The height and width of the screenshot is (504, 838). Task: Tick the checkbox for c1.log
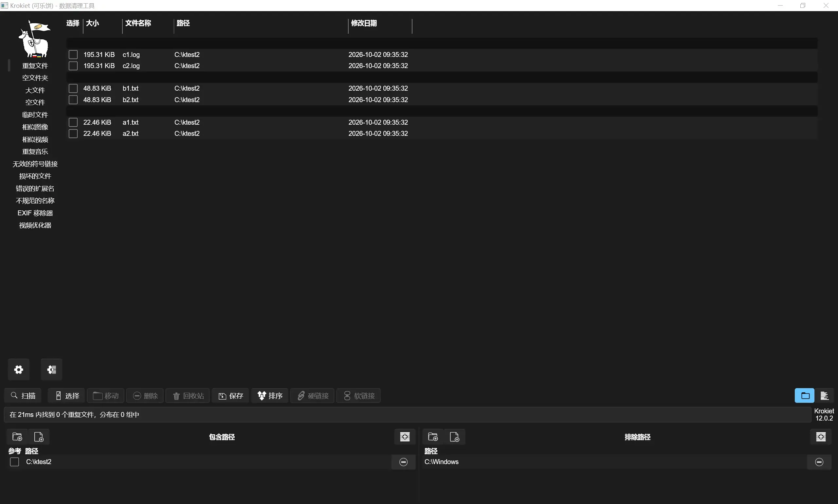[73, 55]
